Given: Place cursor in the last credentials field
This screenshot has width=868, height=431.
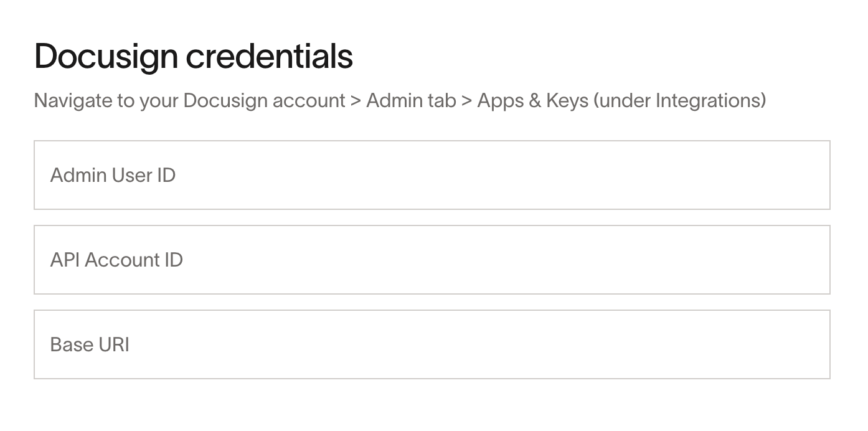Looking at the screenshot, I should (432, 344).
